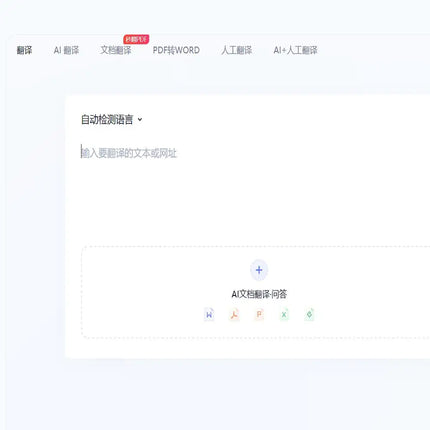430x430 pixels.
Task: Switch to the 翻译 tab
Action: coord(24,50)
